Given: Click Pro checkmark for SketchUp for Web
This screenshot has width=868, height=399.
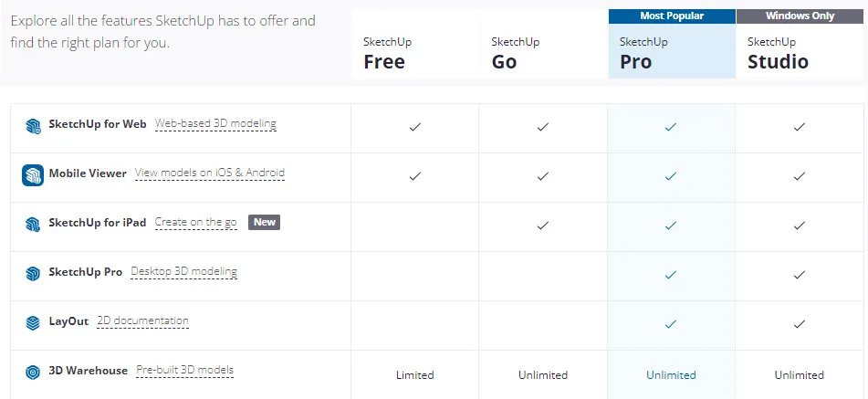Looking at the screenshot, I should (671, 127).
